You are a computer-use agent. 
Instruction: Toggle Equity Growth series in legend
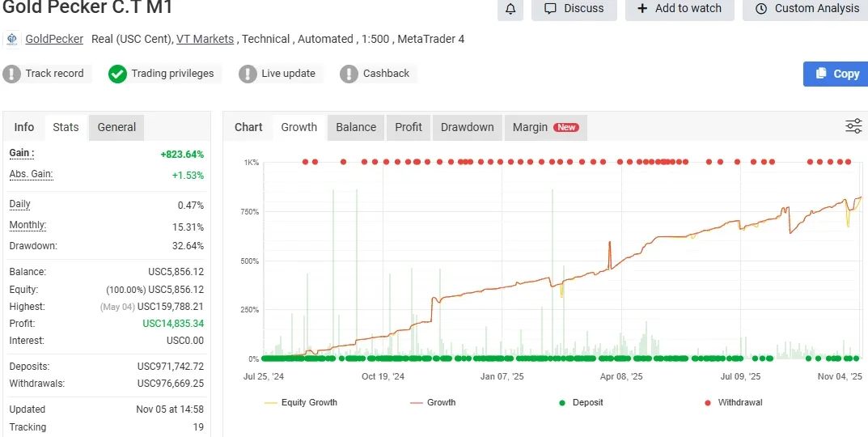tap(300, 402)
